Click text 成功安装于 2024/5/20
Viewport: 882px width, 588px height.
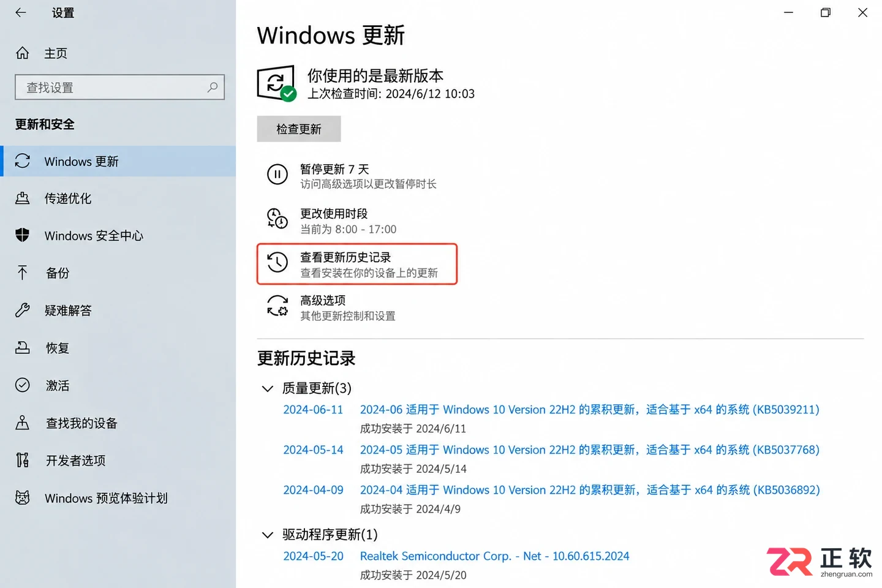click(x=413, y=575)
